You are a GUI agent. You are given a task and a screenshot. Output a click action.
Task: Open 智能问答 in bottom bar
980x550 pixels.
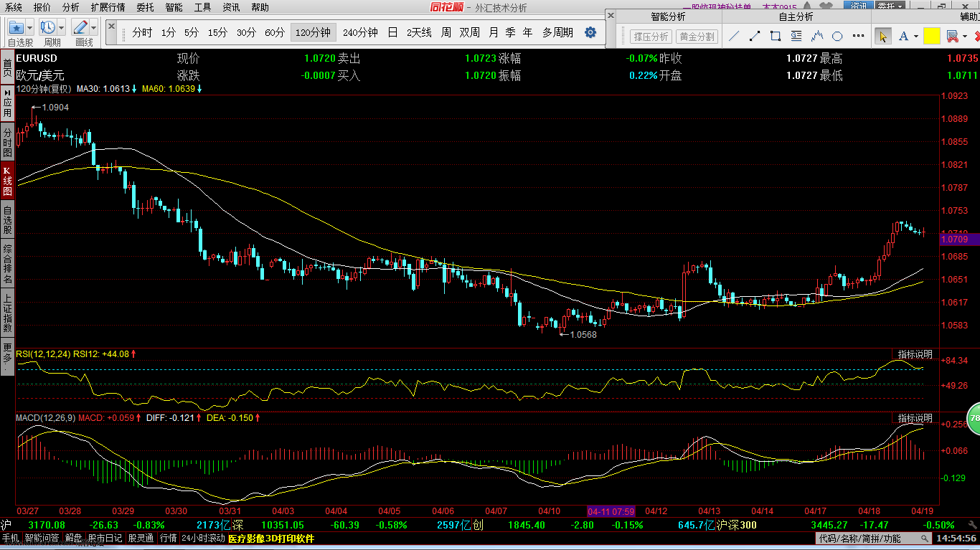[42, 538]
